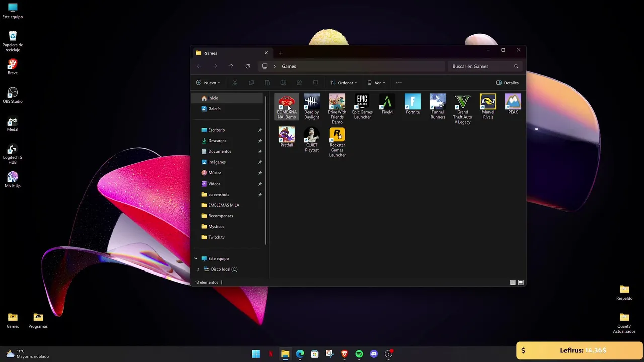Select the Drive With Friends Demo icon
The image size is (644, 362).
point(337,109)
